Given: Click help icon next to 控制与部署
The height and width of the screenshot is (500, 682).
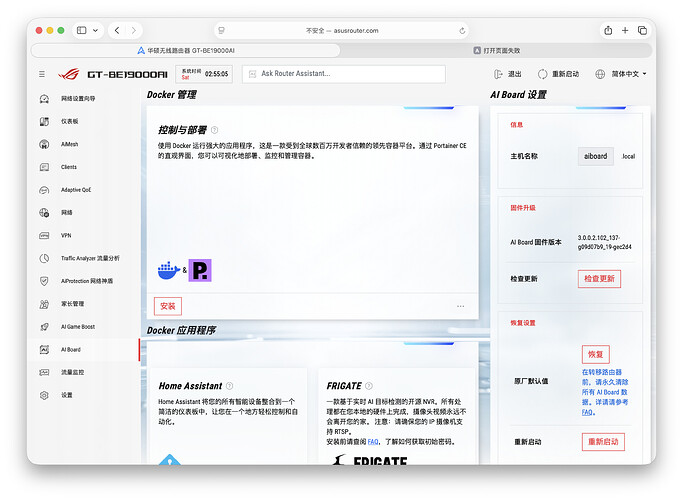Looking at the screenshot, I should [214, 130].
